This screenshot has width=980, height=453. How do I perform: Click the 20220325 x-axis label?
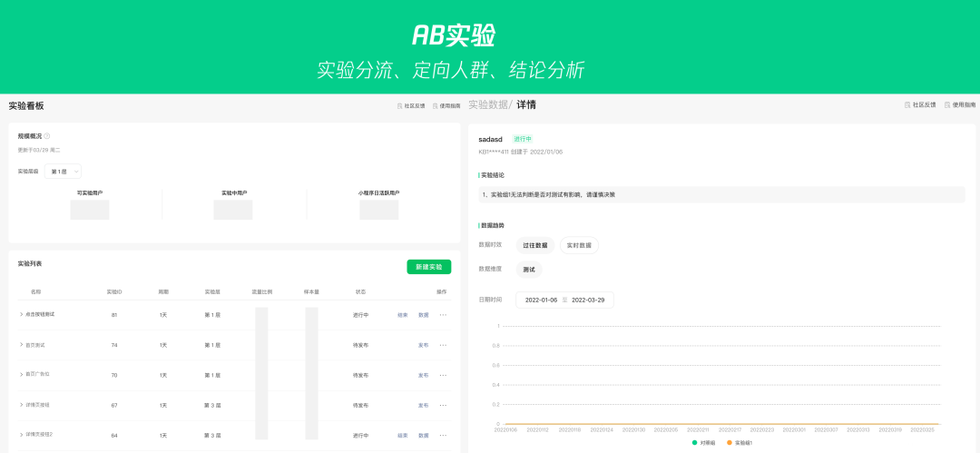pos(922,429)
